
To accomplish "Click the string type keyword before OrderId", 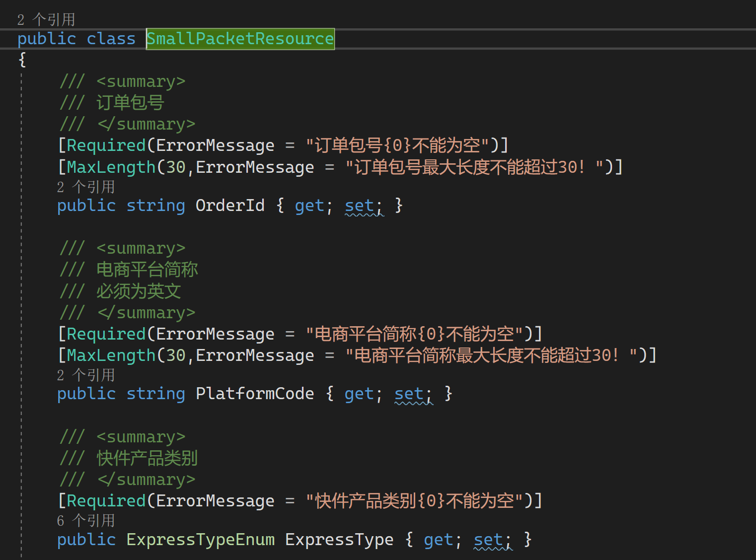I will click(x=155, y=206).
